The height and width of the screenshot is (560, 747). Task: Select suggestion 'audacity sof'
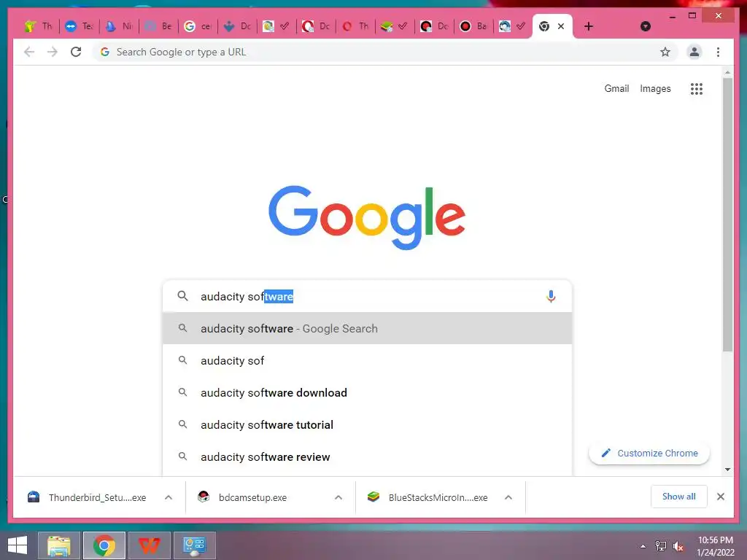[x=368, y=360]
